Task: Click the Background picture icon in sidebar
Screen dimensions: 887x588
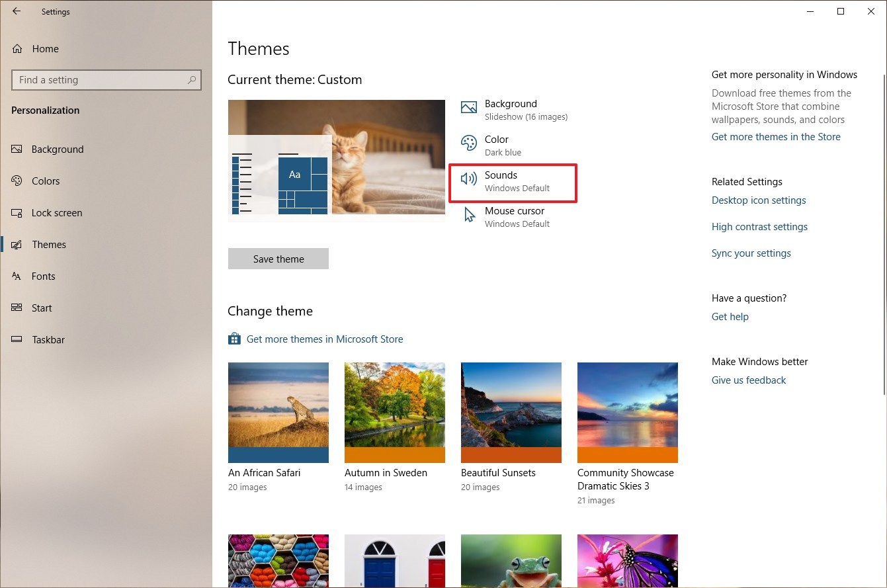Action: pos(17,149)
